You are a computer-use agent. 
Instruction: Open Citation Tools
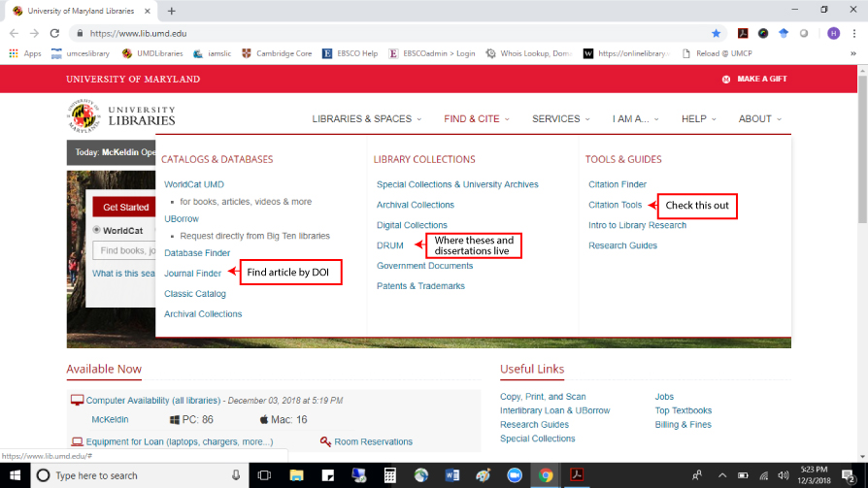(615, 205)
